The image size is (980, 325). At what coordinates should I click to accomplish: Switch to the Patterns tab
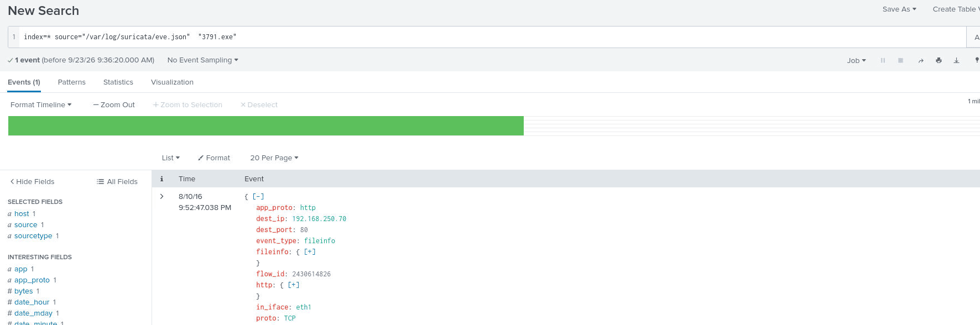[x=72, y=82]
